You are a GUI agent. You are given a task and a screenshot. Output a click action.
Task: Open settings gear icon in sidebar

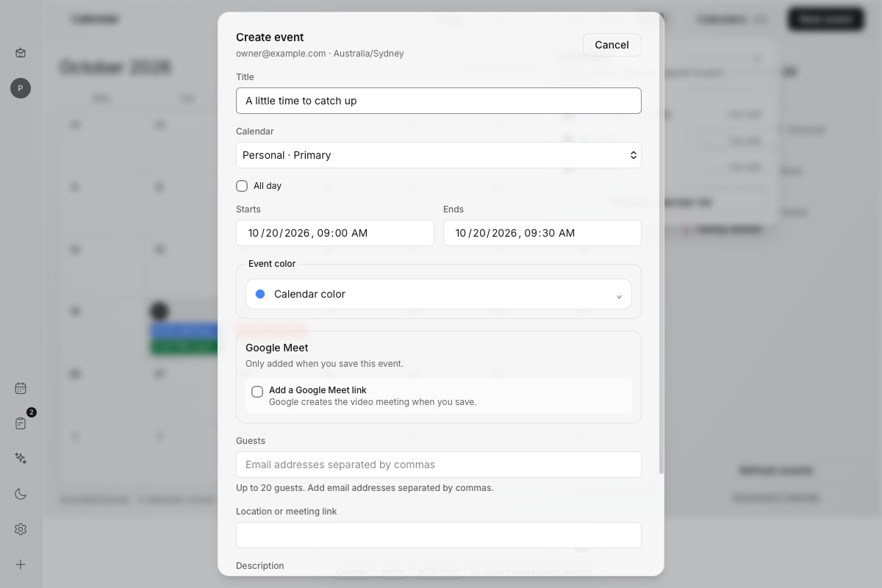click(x=21, y=529)
